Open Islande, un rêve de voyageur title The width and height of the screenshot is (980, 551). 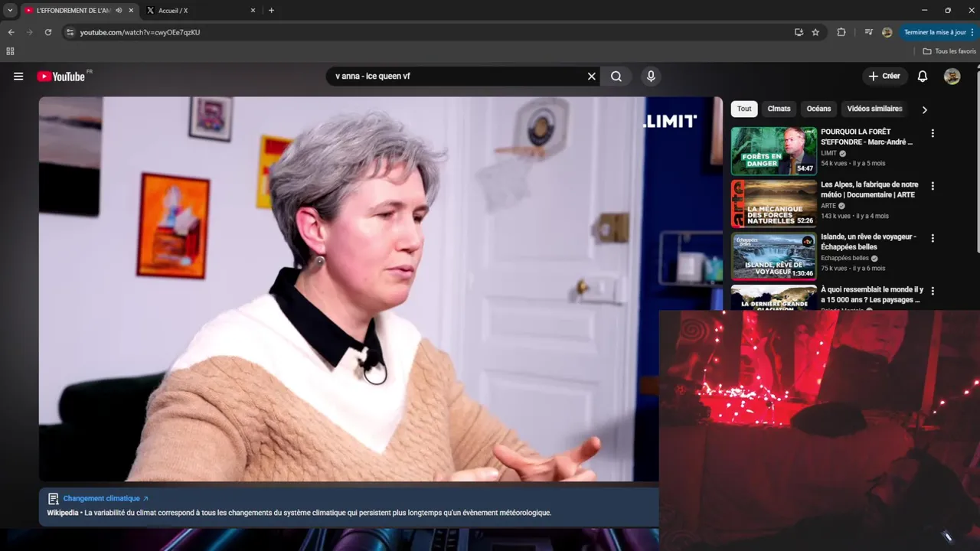869,242
